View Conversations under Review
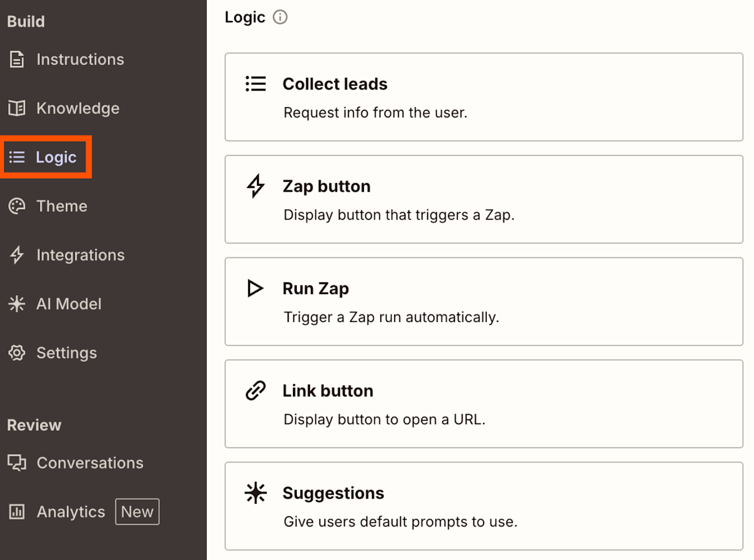 coord(90,463)
